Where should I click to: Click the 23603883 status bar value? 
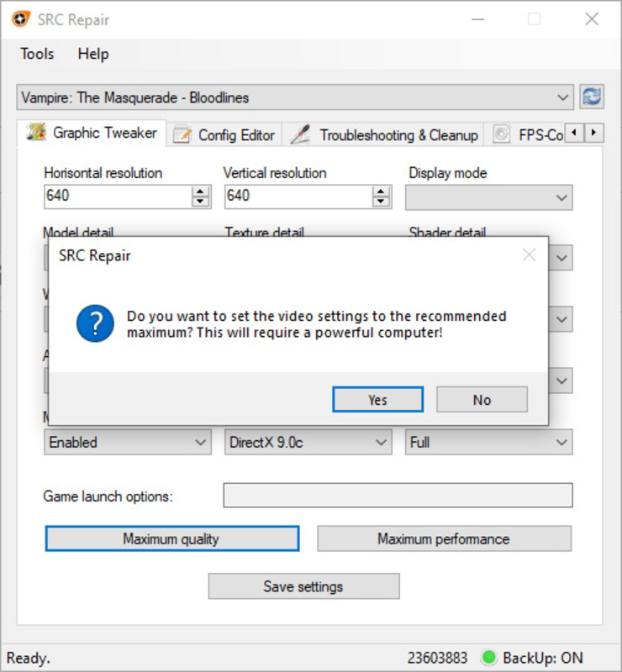point(437,658)
